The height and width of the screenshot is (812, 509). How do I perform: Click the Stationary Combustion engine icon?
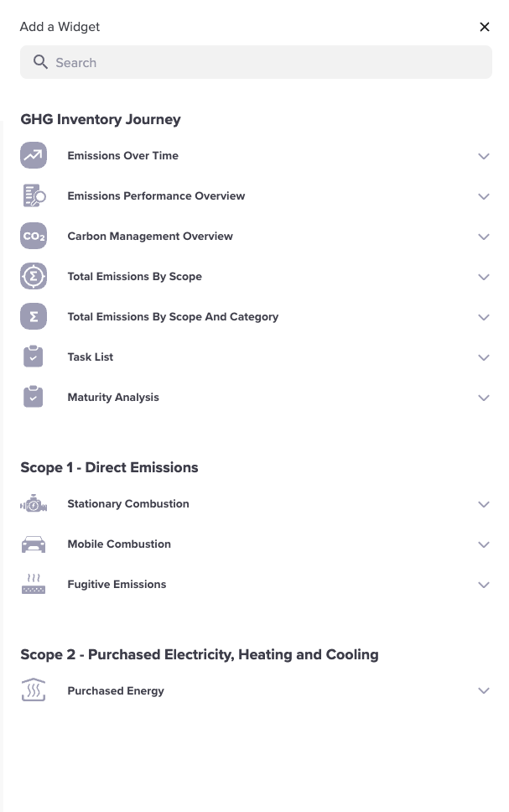click(x=34, y=503)
